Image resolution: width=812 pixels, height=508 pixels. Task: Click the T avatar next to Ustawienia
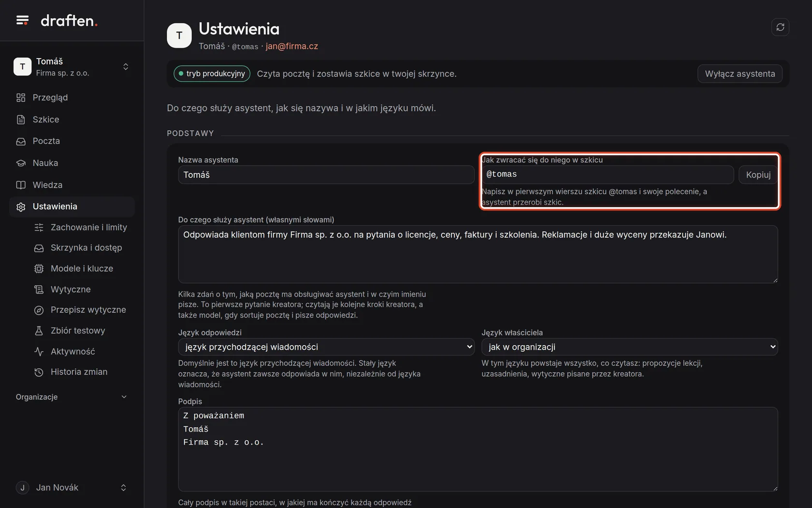tap(179, 35)
